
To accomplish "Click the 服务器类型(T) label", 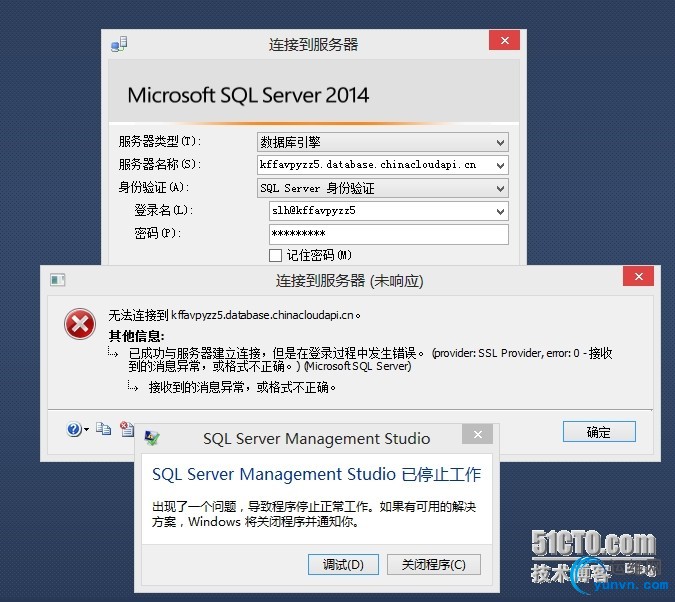I will click(160, 141).
